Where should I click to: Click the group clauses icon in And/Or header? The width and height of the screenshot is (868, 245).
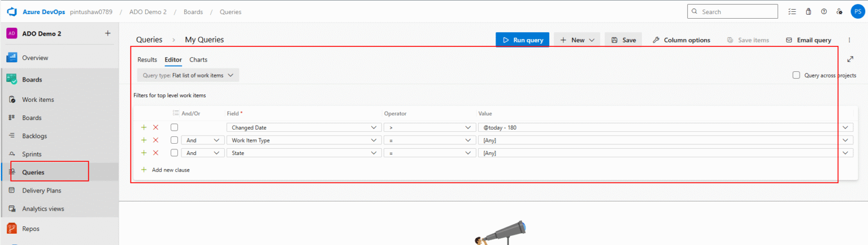tap(175, 113)
